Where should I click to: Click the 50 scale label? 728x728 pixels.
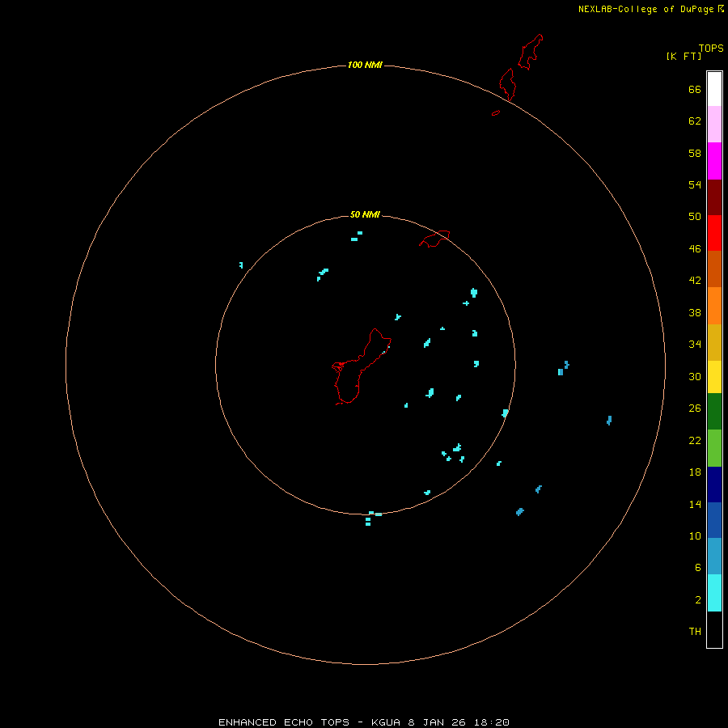coord(695,216)
